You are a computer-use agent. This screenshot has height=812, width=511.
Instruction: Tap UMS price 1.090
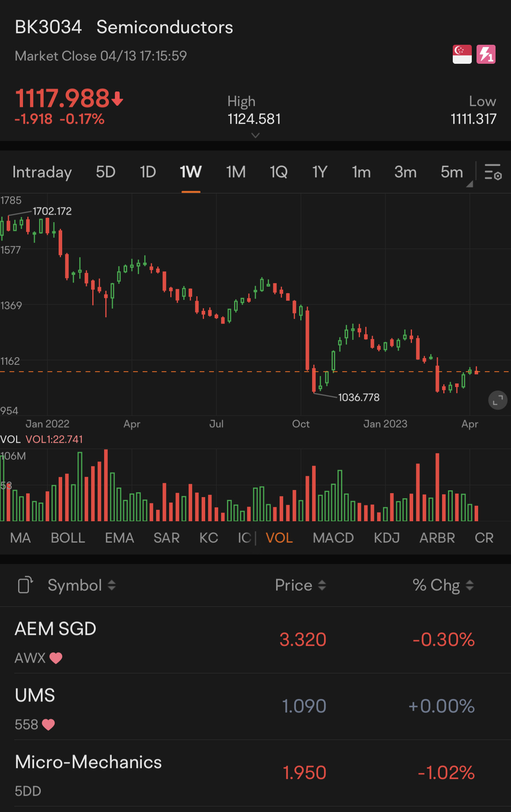click(304, 706)
